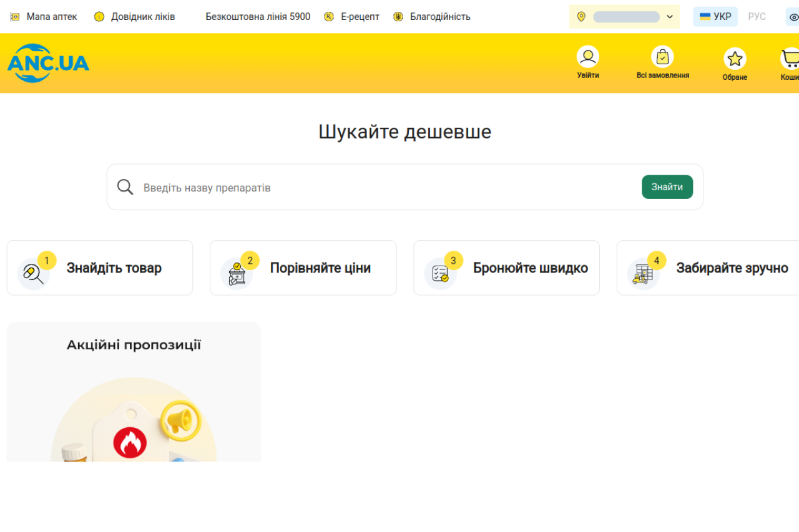Switch language to УКР
Viewport: 799px width, 532px height.
(x=715, y=17)
